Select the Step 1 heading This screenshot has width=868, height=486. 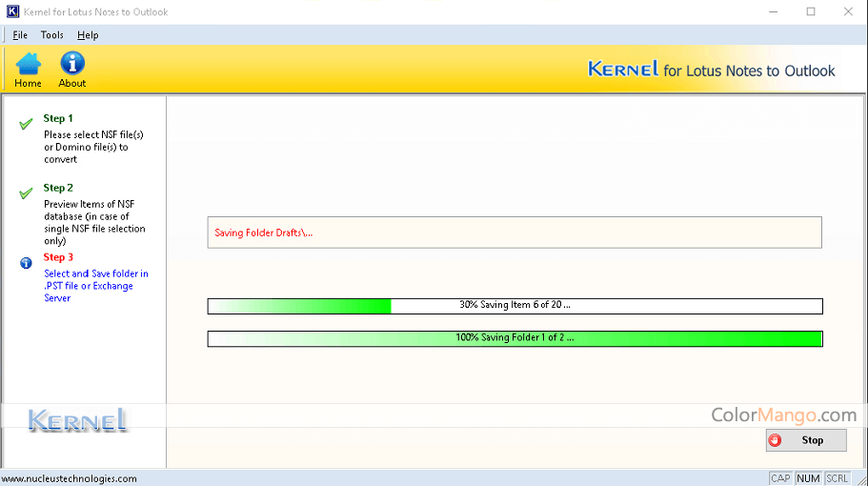point(58,118)
